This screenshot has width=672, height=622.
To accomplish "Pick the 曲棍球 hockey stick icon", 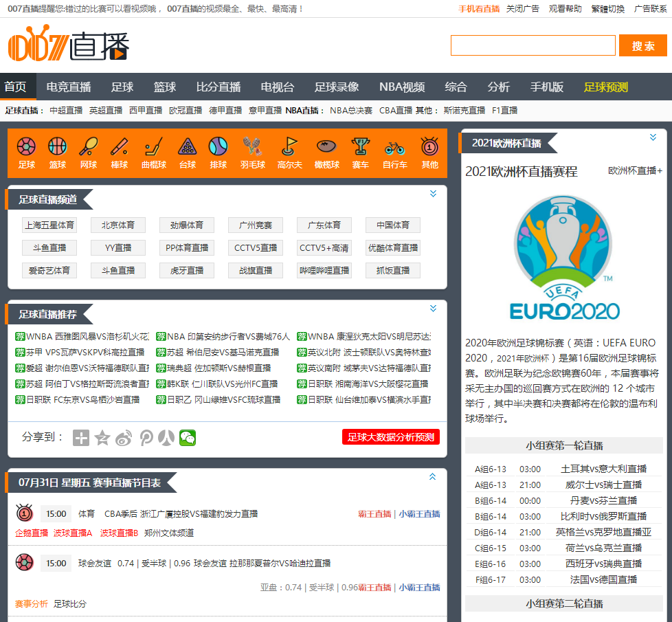I will [x=153, y=146].
